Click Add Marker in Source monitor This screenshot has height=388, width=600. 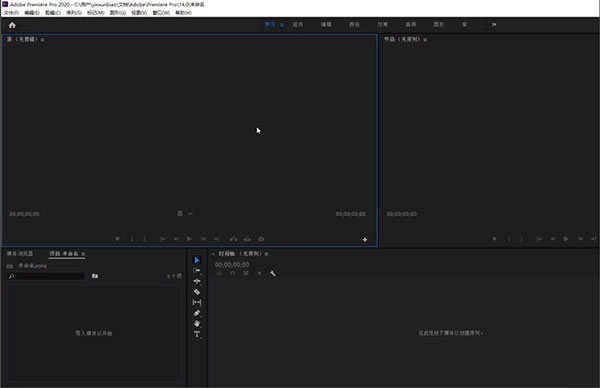117,239
